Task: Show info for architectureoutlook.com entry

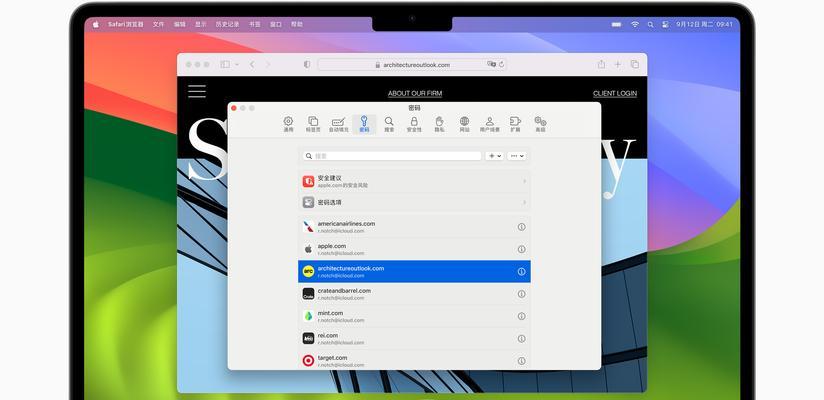Action: pos(521,272)
